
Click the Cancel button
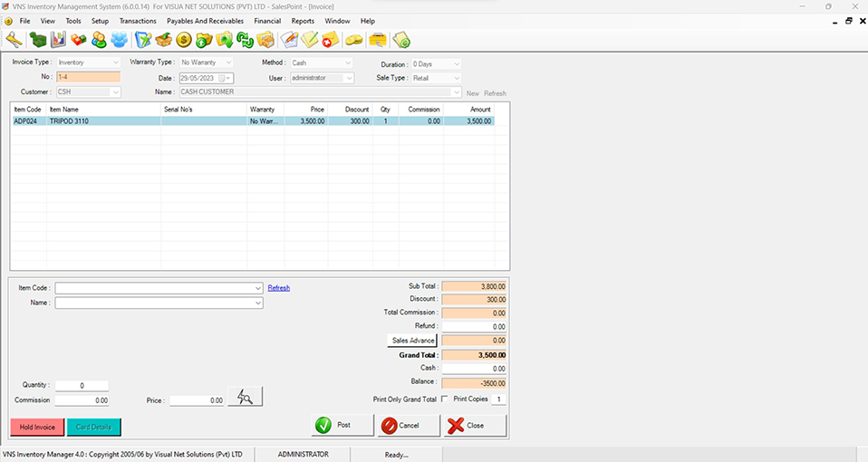409,425
